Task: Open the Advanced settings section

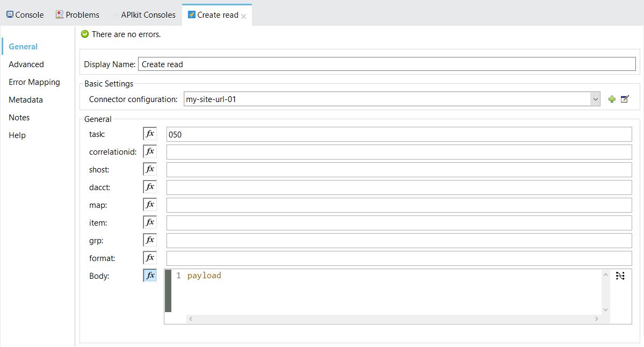Action: click(26, 64)
